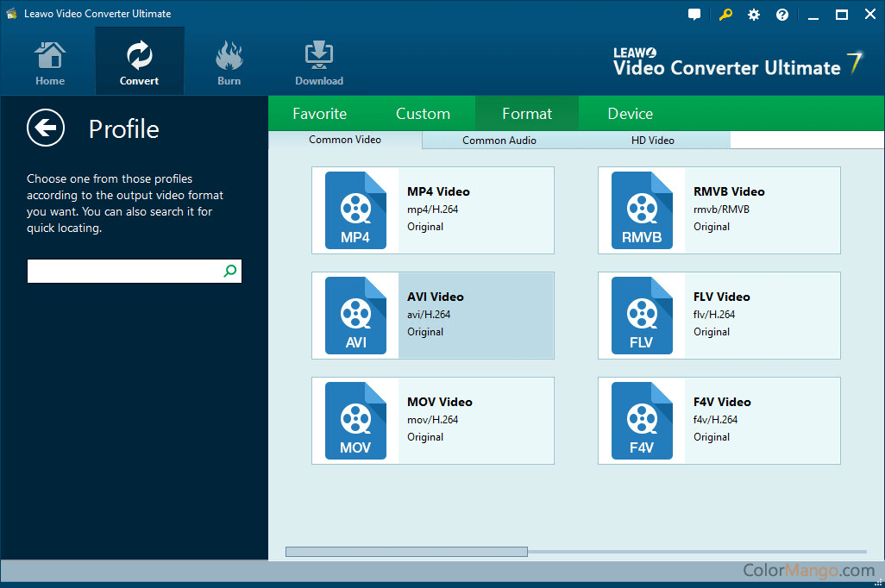The height and width of the screenshot is (588, 885).
Task: Select the MP4 file icon
Action: pyautogui.click(x=355, y=210)
